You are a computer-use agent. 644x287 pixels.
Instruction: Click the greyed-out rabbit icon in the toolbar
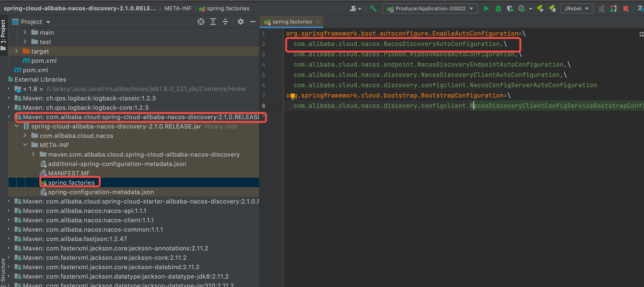602,8
